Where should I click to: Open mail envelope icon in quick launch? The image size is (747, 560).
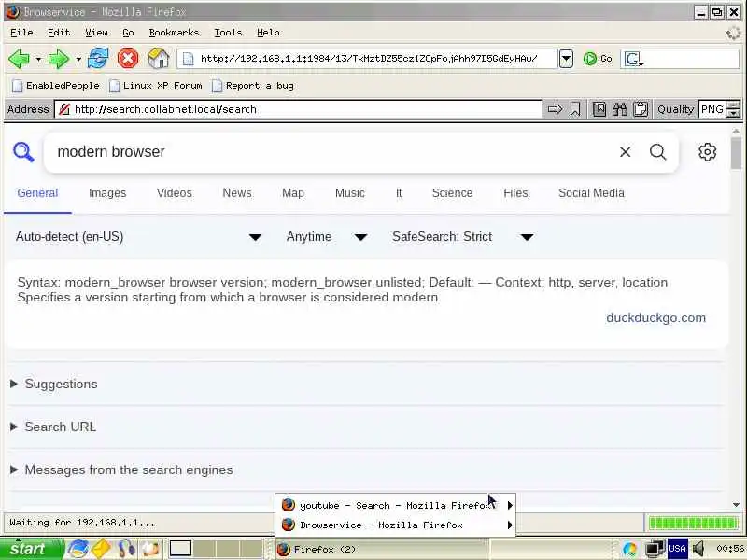tap(101, 549)
